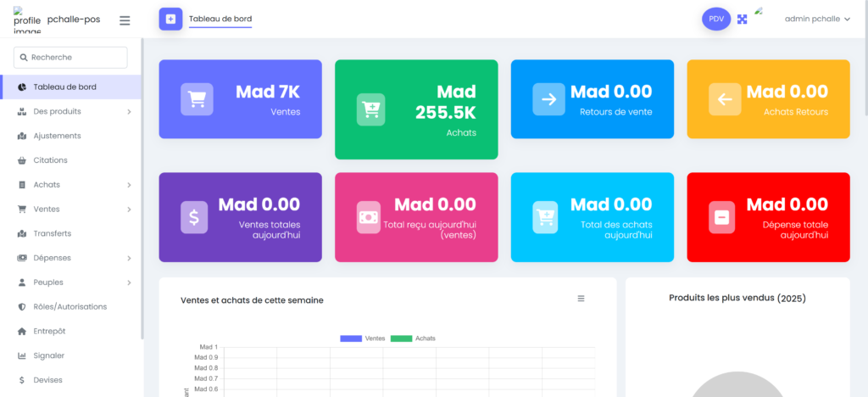Screen dimensions: 868x397
Task: Open the hamburger sidebar toggle menu
Action: pos(125,20)
